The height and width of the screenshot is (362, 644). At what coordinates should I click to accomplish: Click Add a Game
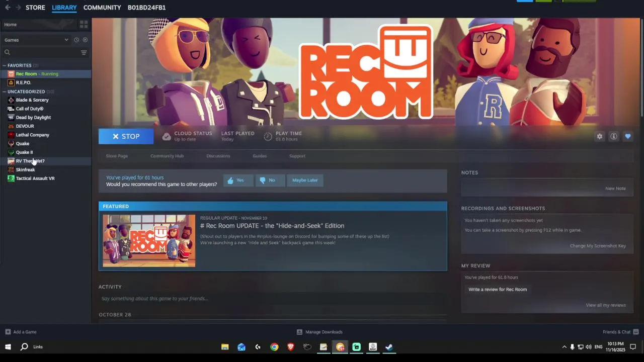click(x=21, y=332)
